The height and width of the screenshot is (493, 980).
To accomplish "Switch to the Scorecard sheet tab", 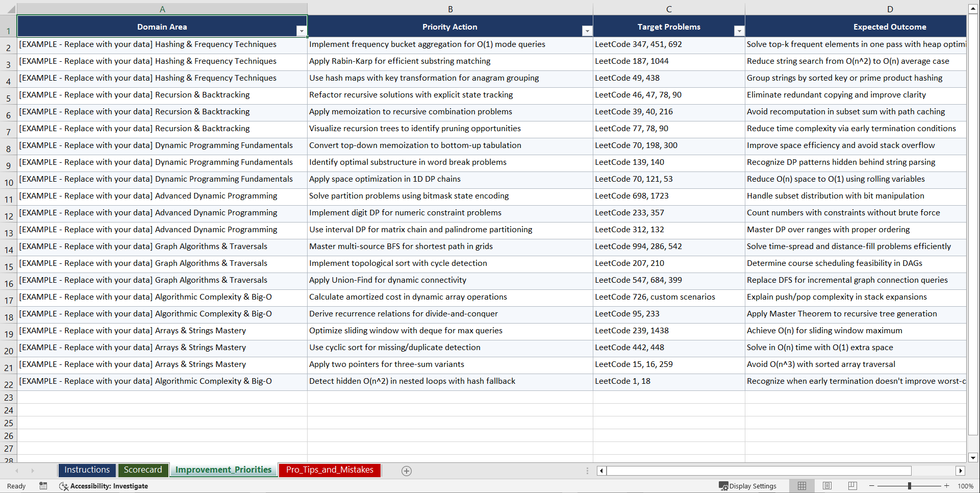I will (143, 470).
